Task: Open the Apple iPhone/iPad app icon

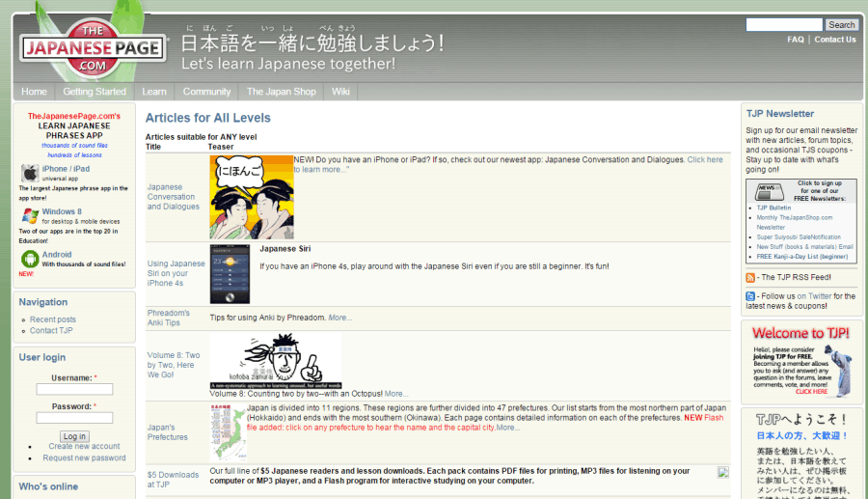Action: (30, 174)
